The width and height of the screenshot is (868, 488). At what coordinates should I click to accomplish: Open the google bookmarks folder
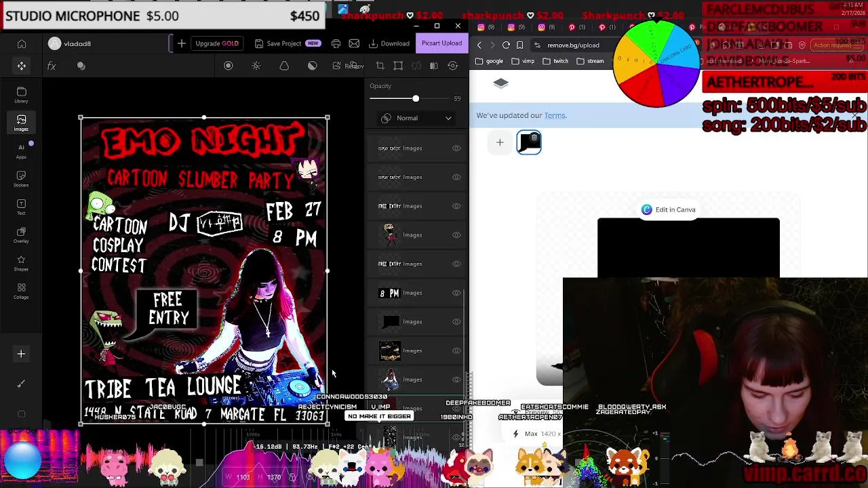489,61
